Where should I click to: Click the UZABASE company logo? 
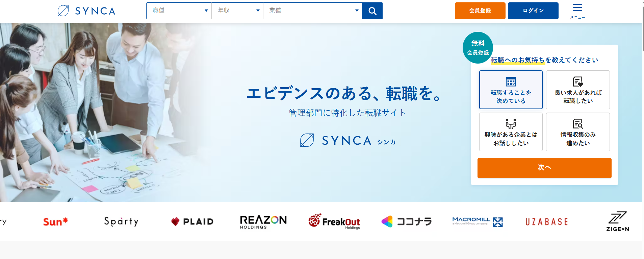coord(546,222)
